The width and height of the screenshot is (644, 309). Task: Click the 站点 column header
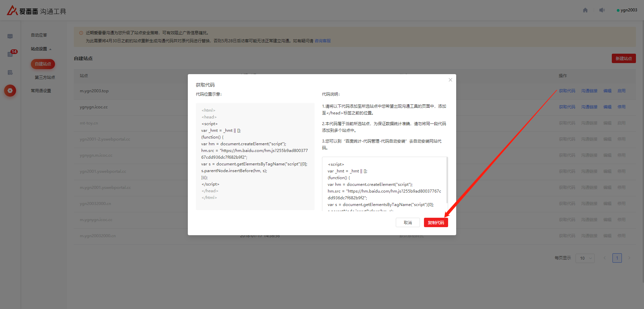click(x=84, y=76)
